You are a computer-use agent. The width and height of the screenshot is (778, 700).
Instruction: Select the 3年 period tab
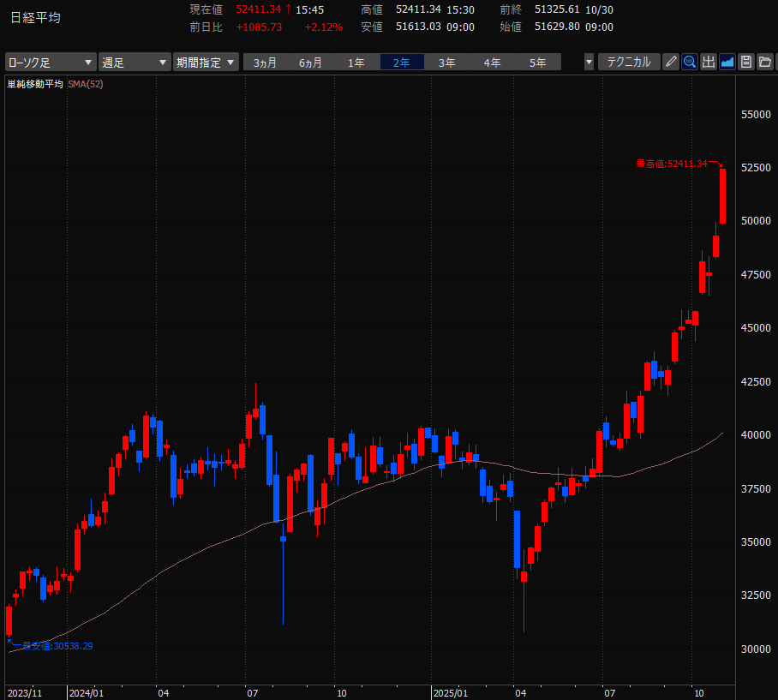tap(447, 63)
